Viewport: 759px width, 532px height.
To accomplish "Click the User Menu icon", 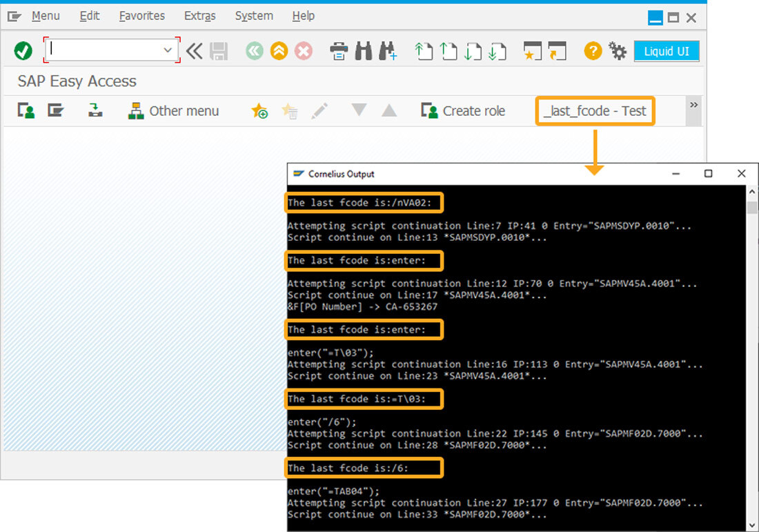I will [x=26, y=111].
